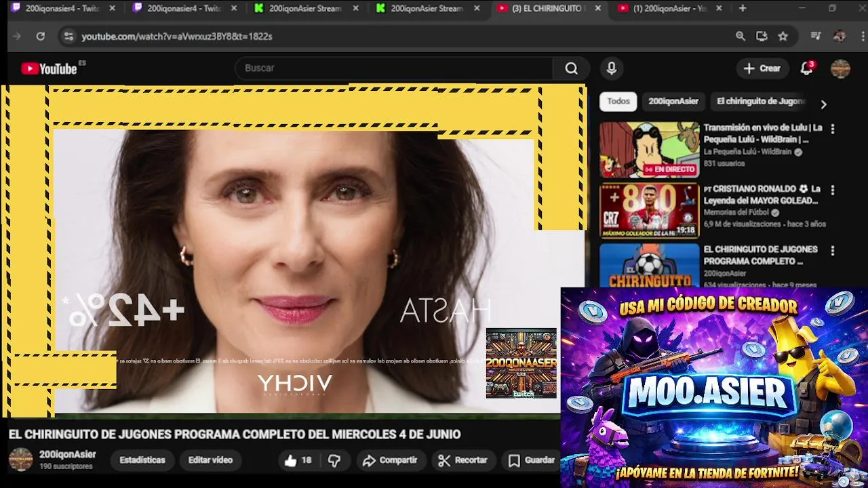Open Estadísticas for this video
The height and width of the screenshot is (488, 868).
142,460
